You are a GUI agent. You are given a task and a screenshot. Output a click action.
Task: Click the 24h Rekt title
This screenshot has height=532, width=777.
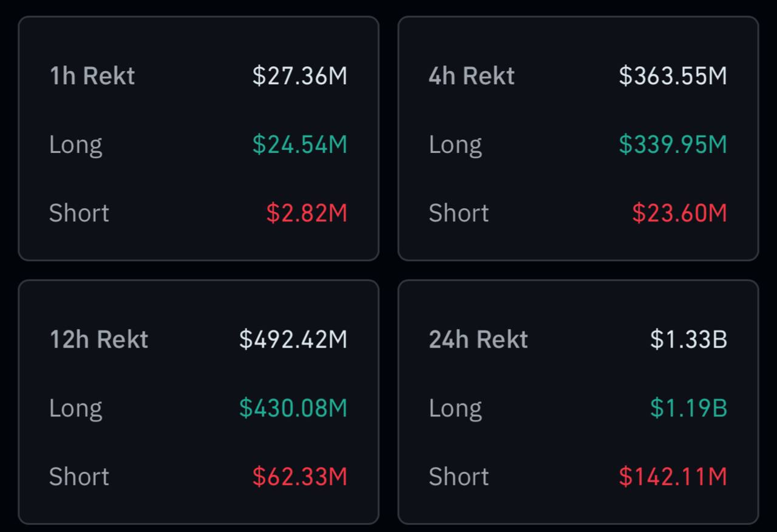[478, 339]
